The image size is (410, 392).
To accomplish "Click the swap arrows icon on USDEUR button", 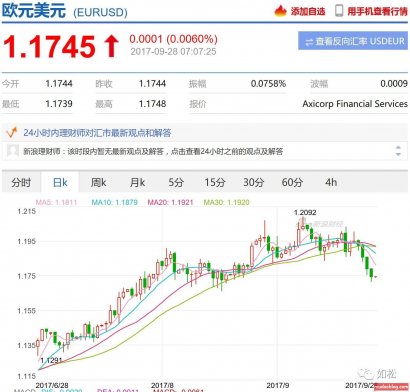I will pyautogui.click(x=309, y=42).
